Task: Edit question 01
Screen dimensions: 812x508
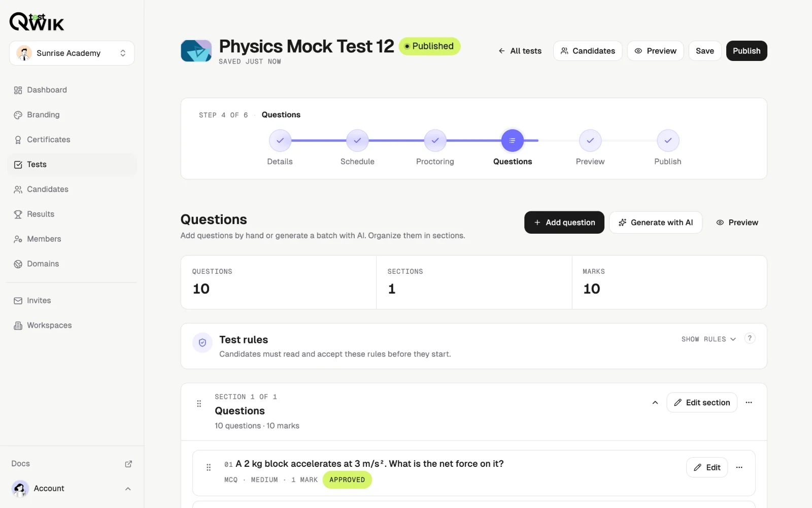Action: point(707,467)
